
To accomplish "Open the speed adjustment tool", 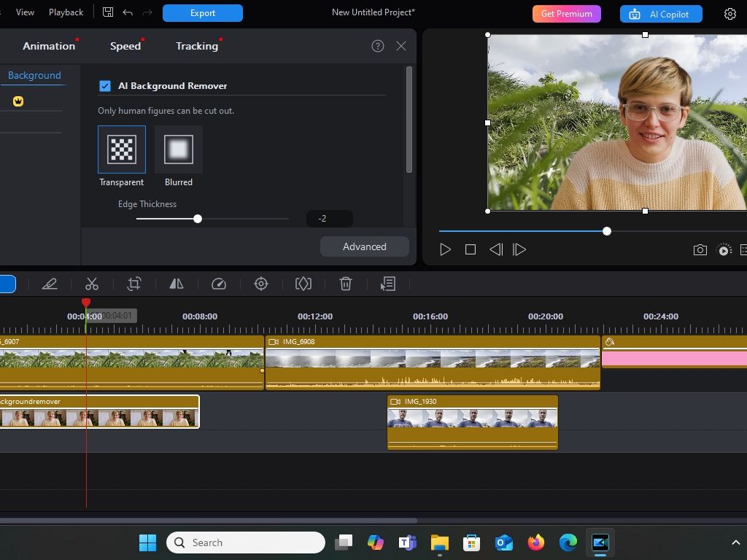I will [219, 284].
